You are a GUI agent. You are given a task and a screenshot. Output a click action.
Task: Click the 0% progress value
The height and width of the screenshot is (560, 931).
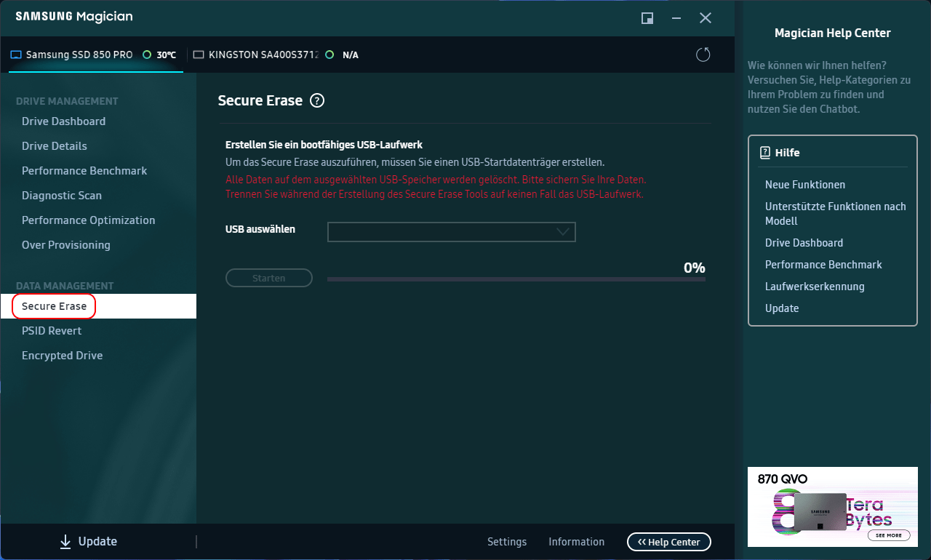coord(695,268)
